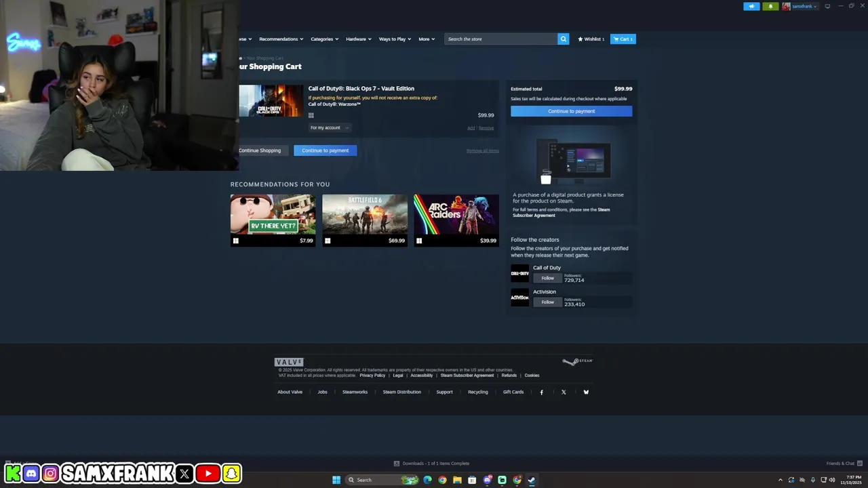
Task: Click the Windows platform icon under Black Ops 7
Action: tap(311, 115)
